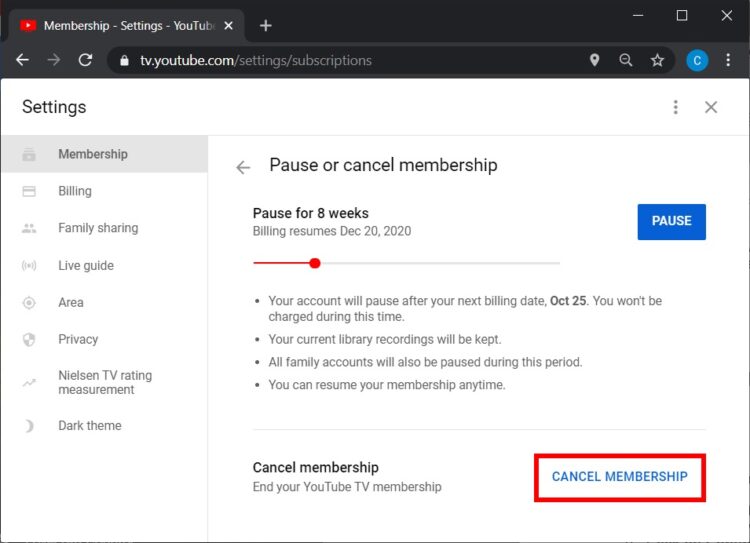Image resolution: width=750 pixels, height=543 pixels.
Task: Open Area settings section
Action: 105,302
